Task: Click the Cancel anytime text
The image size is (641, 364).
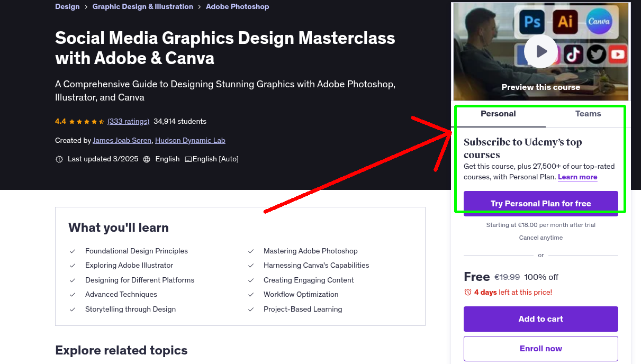Action: coord(541,238)
